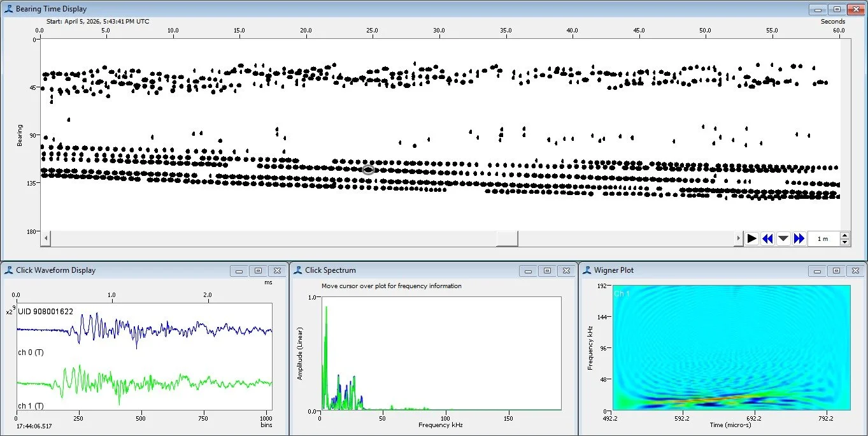The height and width of the screenshot is (436, 868).
Task: Step back with the blue rewind arrows
Action: (767, 238)
